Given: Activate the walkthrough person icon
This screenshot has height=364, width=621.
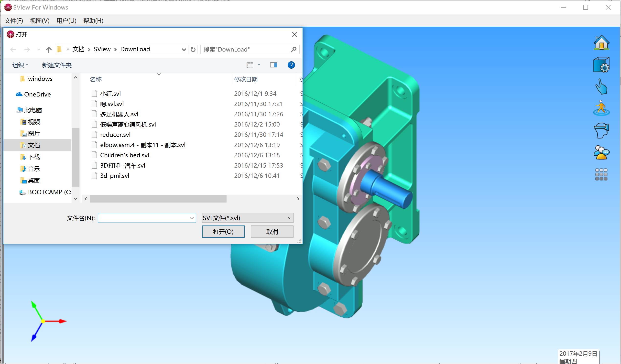Looking at the screenshot, I should tap(601, 108).
